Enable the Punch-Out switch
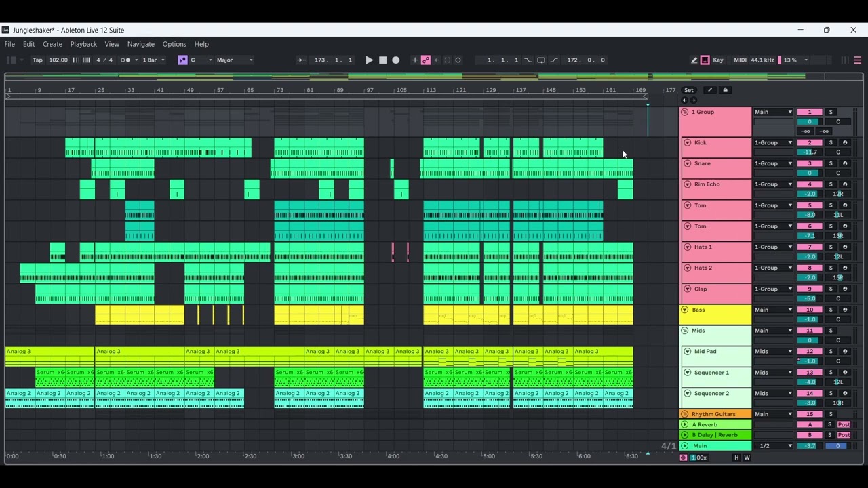 point(554,60)
